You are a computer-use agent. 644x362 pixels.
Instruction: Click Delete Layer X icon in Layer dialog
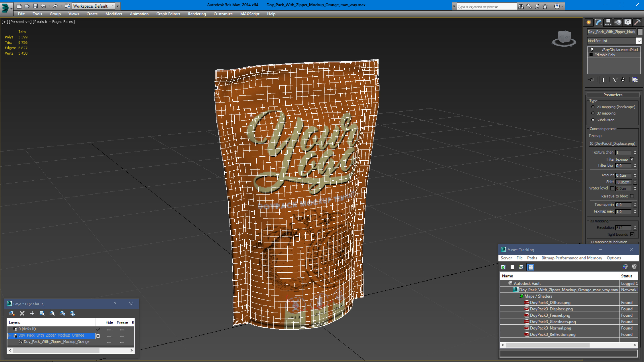point(22,313)
